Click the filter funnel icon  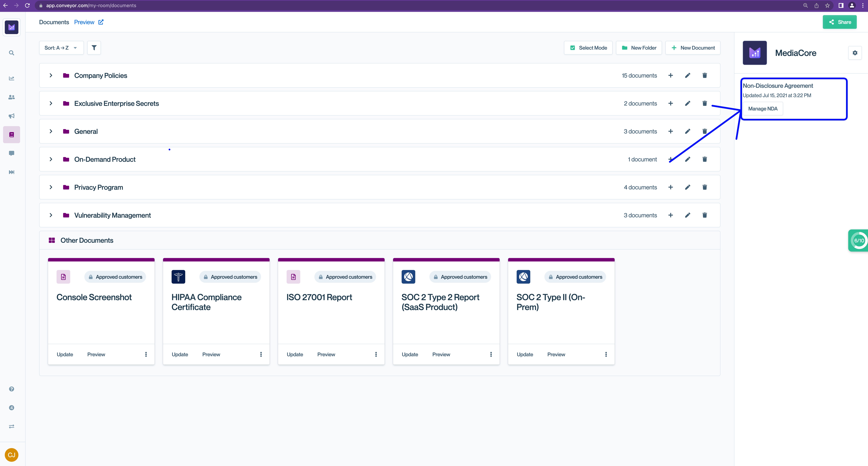[94, 48]
